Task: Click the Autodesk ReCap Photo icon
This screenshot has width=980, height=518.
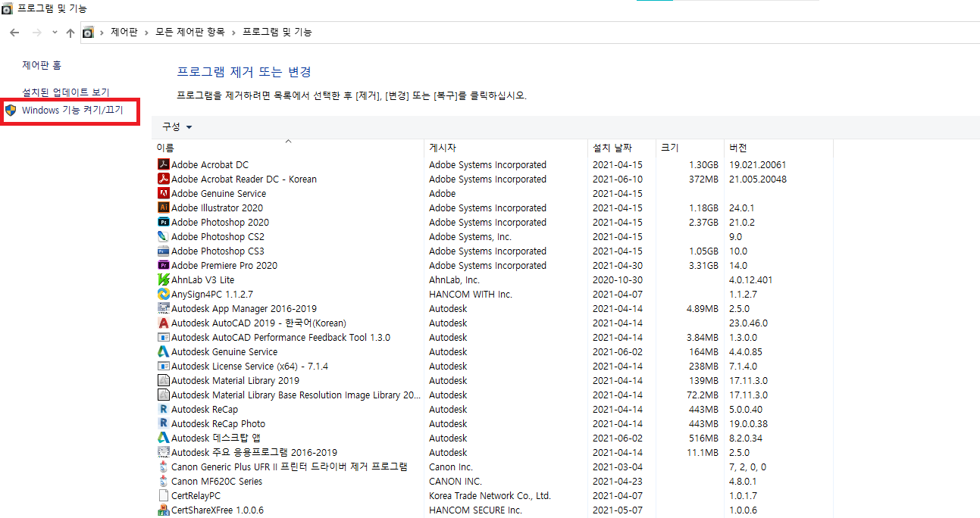Action: (163, 423)
